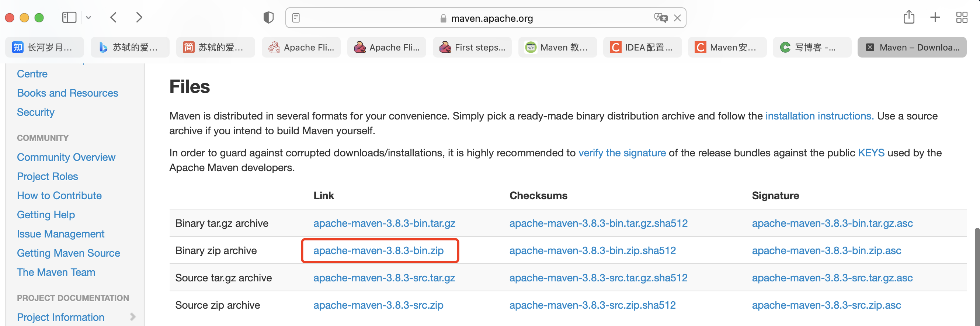Open Project Information sidebar link
This screenshot has height=326, width=980.
pyautogui.click(x=61, y=317)
